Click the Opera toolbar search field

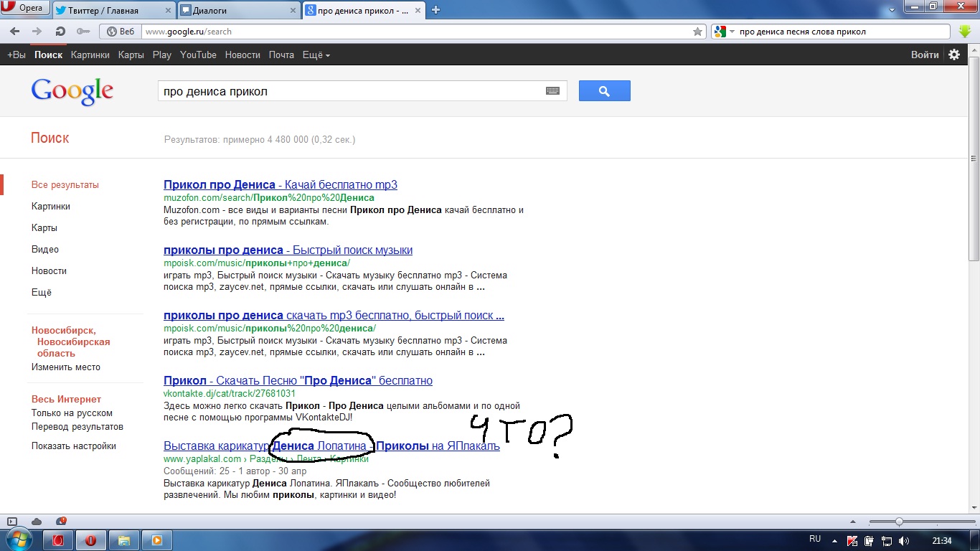pos(843,32)
